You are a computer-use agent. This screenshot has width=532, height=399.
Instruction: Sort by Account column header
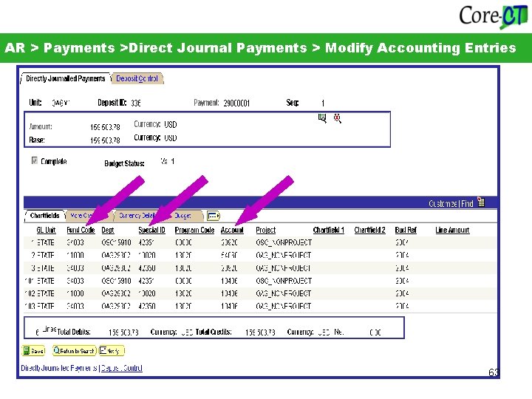(232, 230)
